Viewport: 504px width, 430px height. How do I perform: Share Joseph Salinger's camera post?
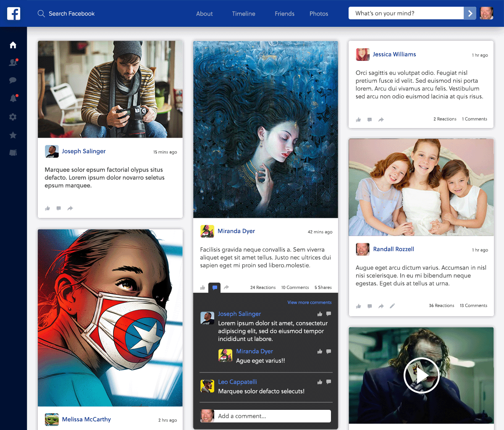coord(70,208)
